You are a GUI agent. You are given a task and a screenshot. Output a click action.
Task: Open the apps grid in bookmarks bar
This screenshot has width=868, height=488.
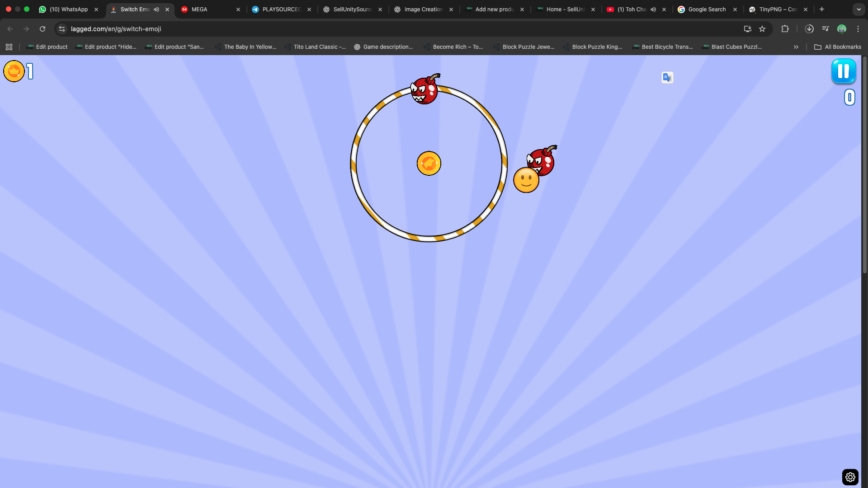click(9, 47)
